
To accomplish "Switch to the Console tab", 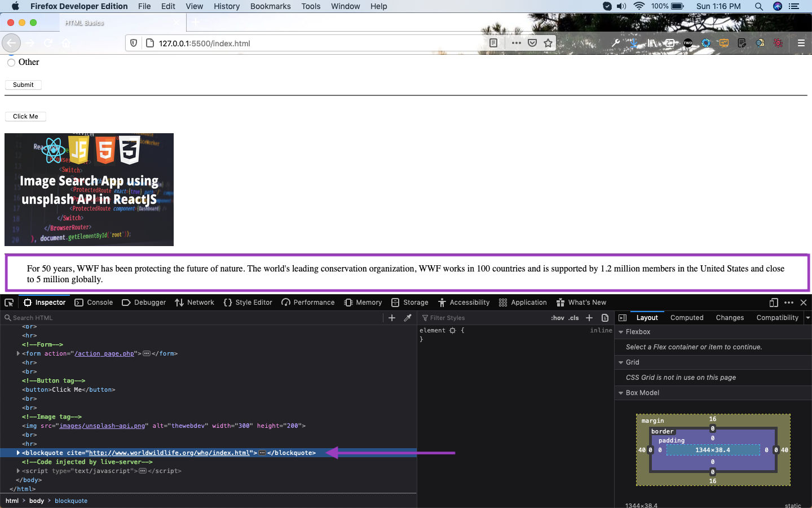I will pos(94,303).
